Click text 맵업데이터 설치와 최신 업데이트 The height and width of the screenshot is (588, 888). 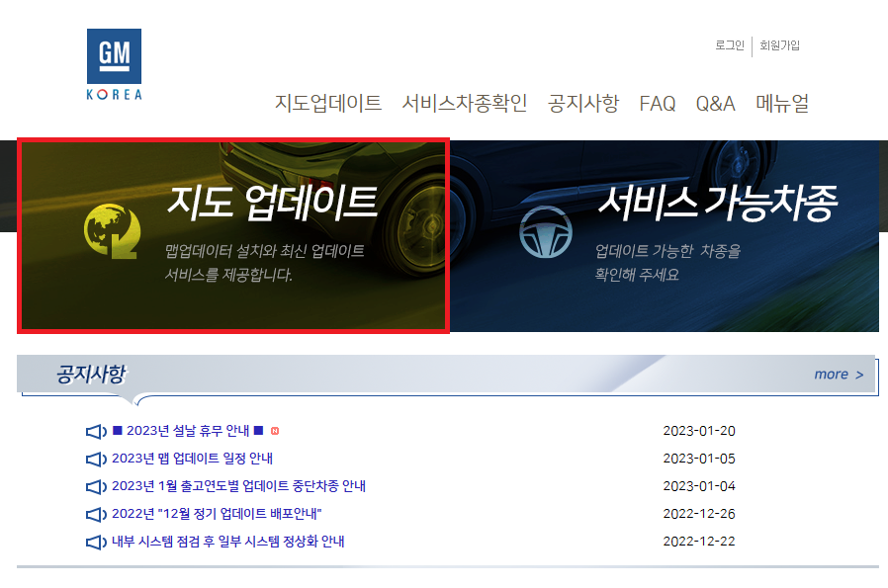point(264,251)
